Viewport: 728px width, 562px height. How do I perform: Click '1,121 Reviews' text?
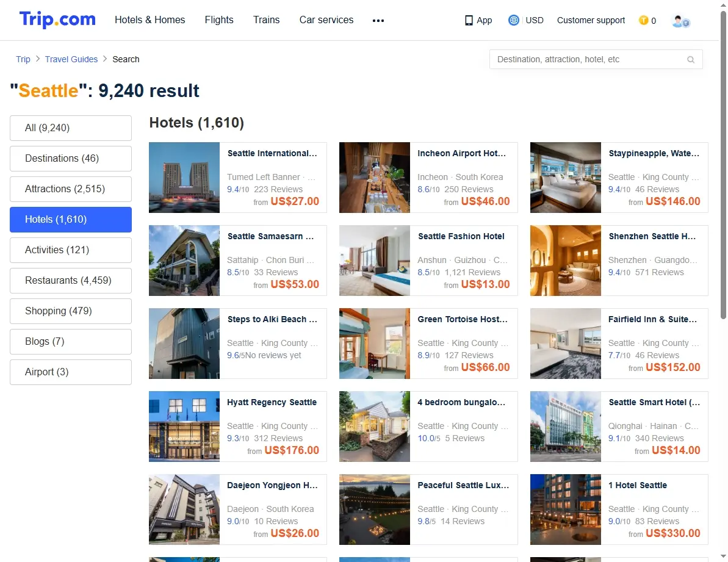[473, 272]
